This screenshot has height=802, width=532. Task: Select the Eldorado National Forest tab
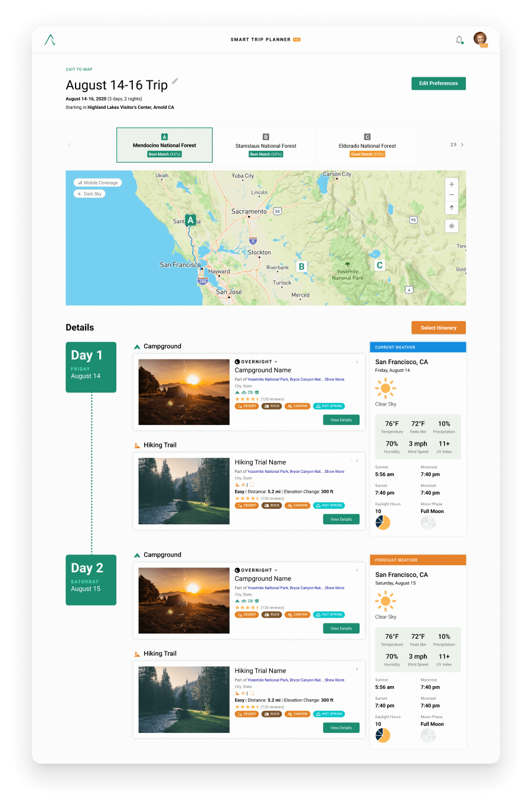367,145
